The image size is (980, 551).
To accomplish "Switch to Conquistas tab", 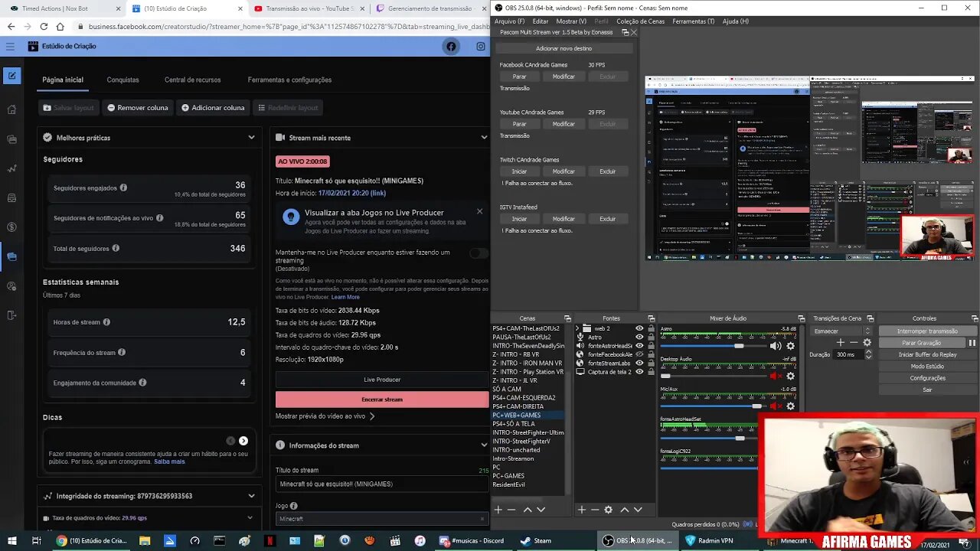I will (x=122, y=80).
